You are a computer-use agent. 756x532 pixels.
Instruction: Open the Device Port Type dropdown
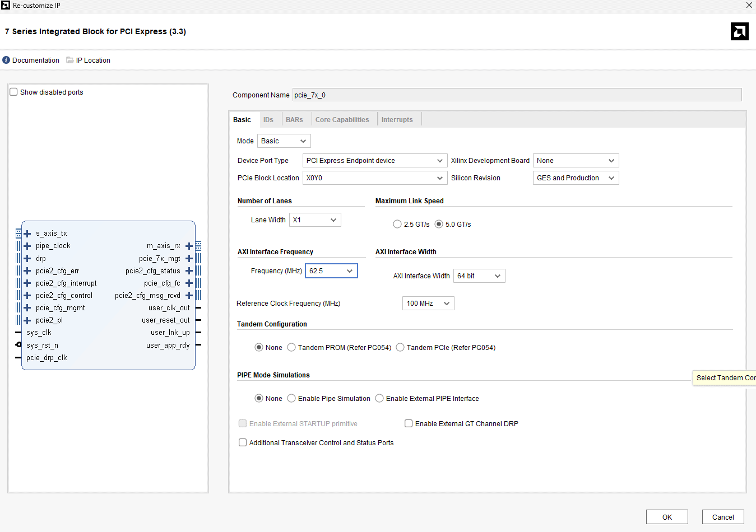(374, 161)
